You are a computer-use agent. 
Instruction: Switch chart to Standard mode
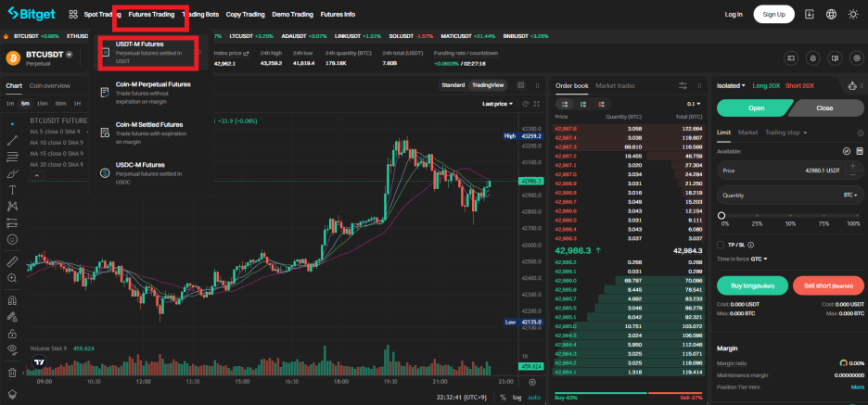coord(453,85)
